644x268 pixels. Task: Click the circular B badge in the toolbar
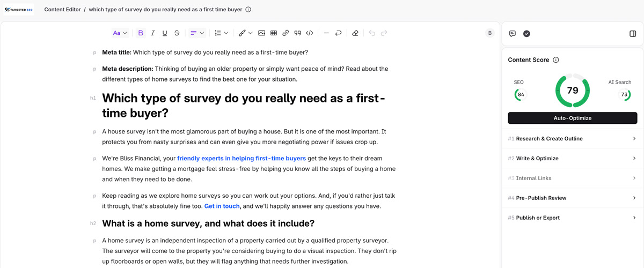(489, 33)
